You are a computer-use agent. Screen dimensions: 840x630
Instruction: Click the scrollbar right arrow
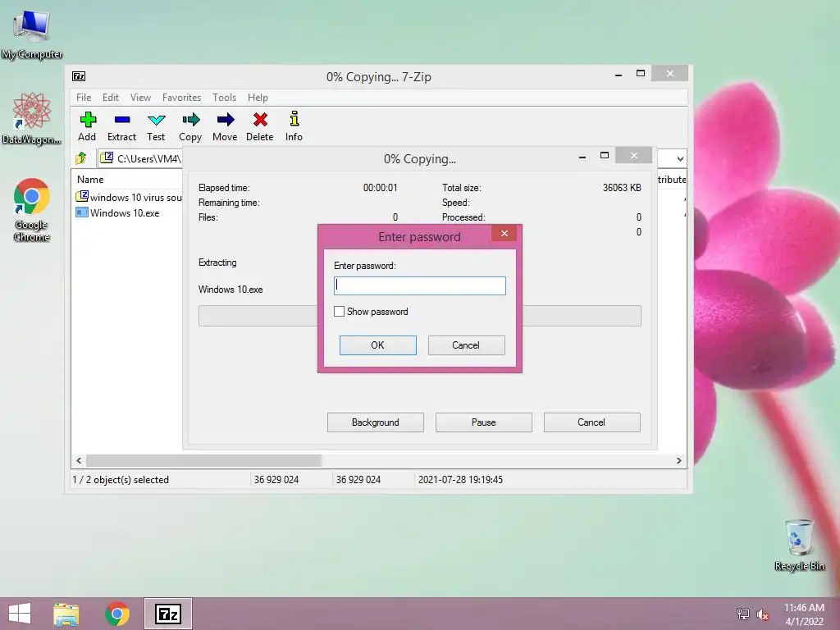pos(678,460)
